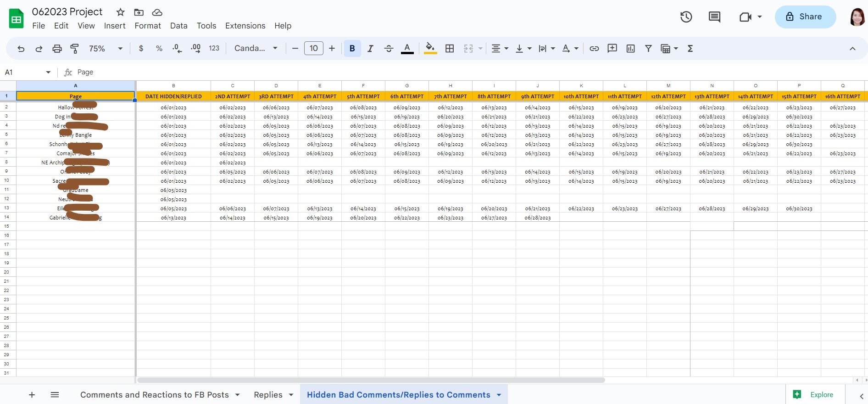Switch to Comments and Reactions tab
The height and width of the screenshot is (404, 868).
coord(155,395)
